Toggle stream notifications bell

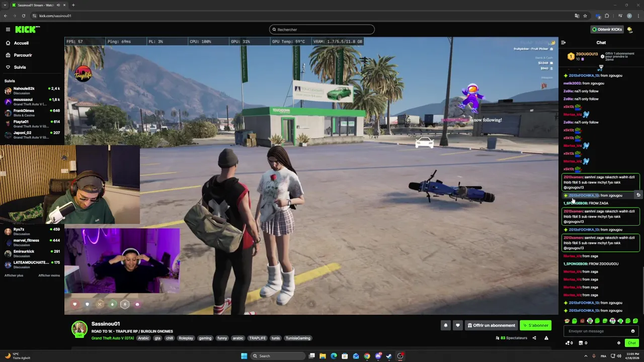tap(445, 325)
